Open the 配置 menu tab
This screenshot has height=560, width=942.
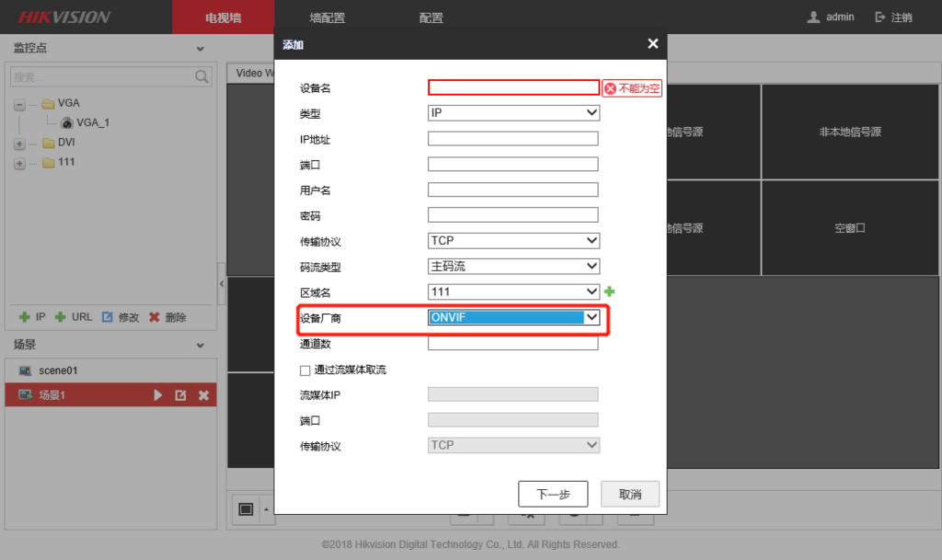(x=430, y=17)
